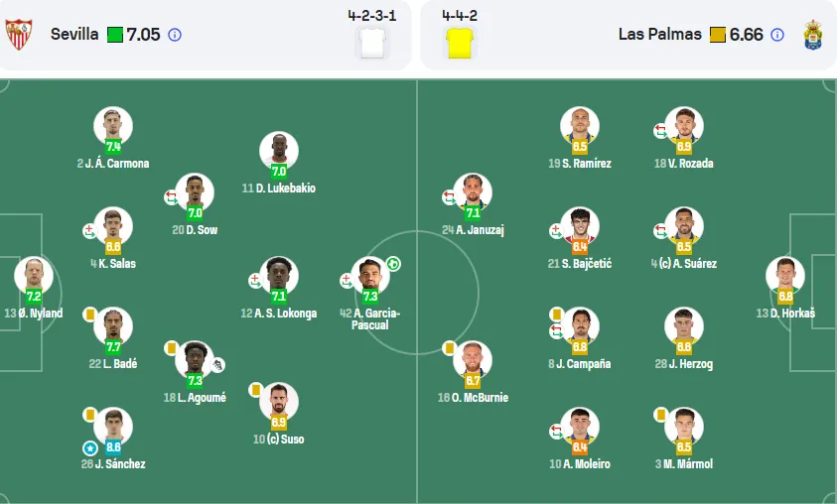
Task: Click the substitution icon beside D. Sow
Action: click(171, 197)
